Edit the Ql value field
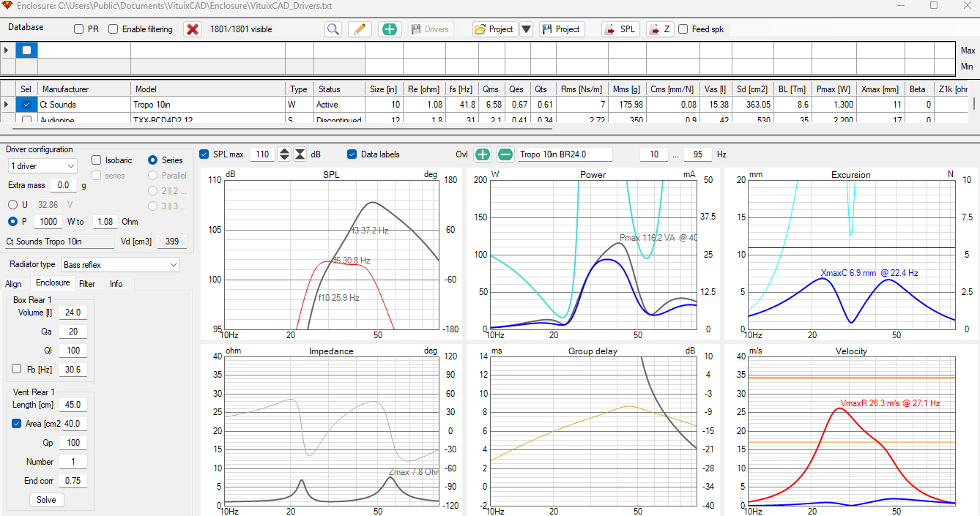 coord(73,351)
